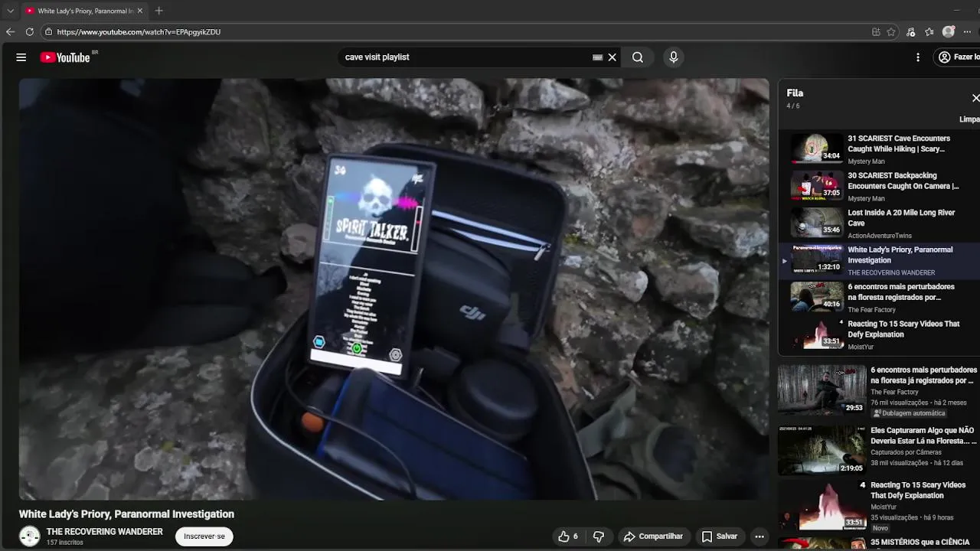Click the main video player
Viewport: 980px width, 551px height.
click(394, 289)
